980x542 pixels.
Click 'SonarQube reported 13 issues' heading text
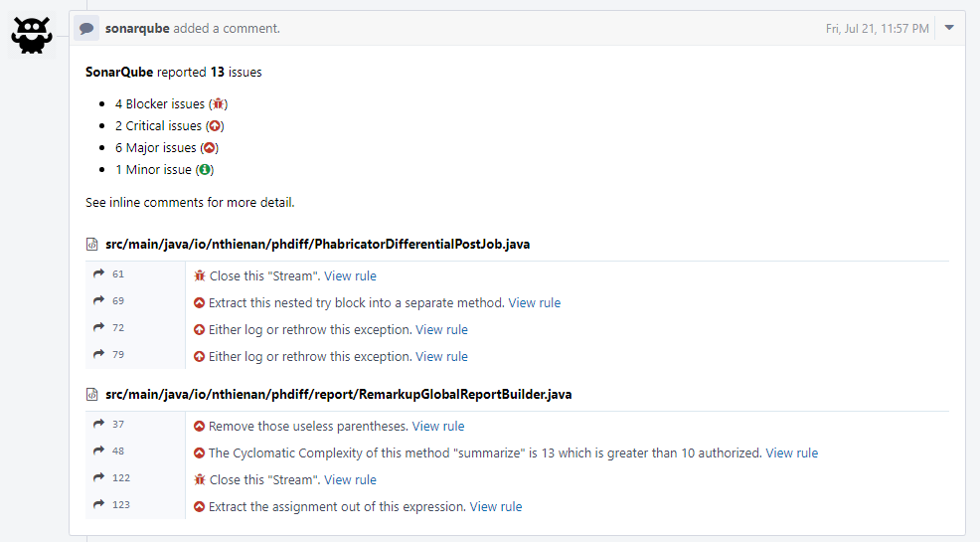174,72
